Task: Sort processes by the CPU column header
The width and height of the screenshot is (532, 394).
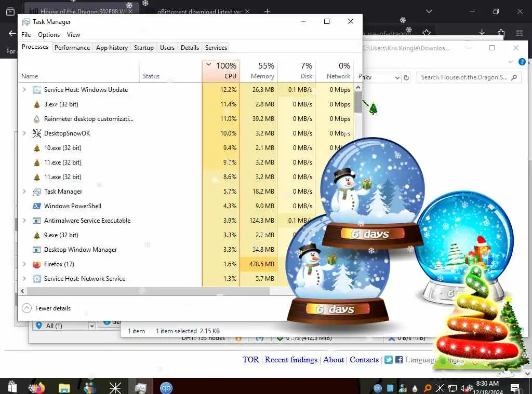Action: (x=221, y=71)
